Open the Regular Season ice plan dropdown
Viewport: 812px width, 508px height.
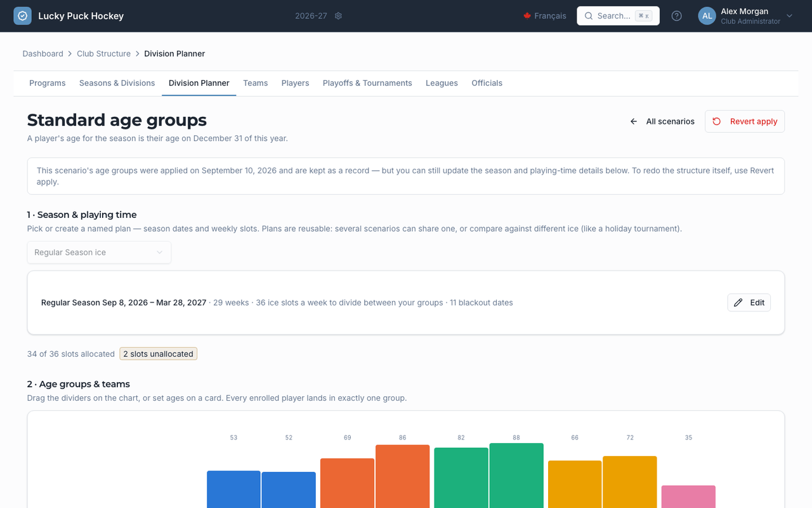[x=99, y=252]
